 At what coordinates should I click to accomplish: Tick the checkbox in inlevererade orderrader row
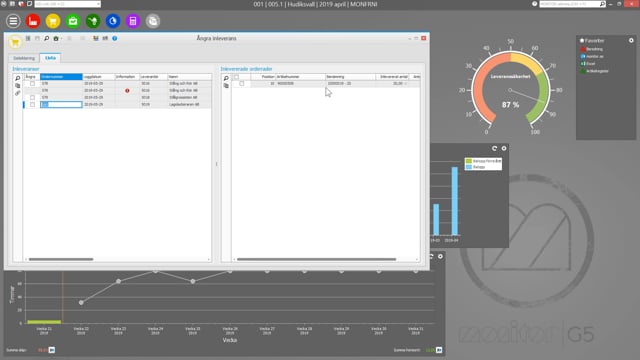[x=242, y=84]
